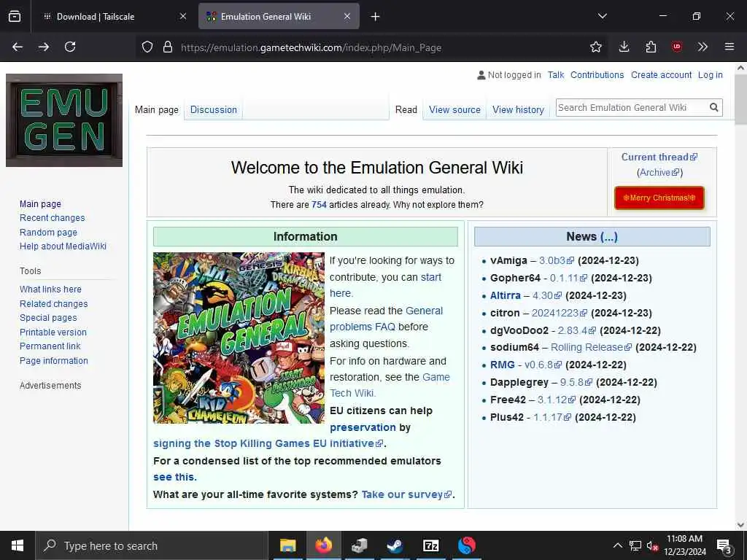Open the Special pages link

(x=48, y=318)
